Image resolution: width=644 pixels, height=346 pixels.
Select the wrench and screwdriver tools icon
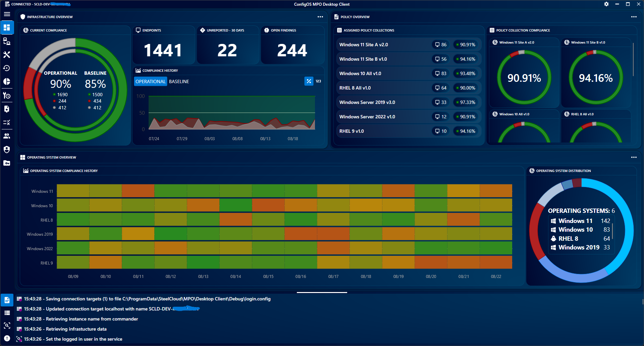pyautogui.click(x=7, y=55)
